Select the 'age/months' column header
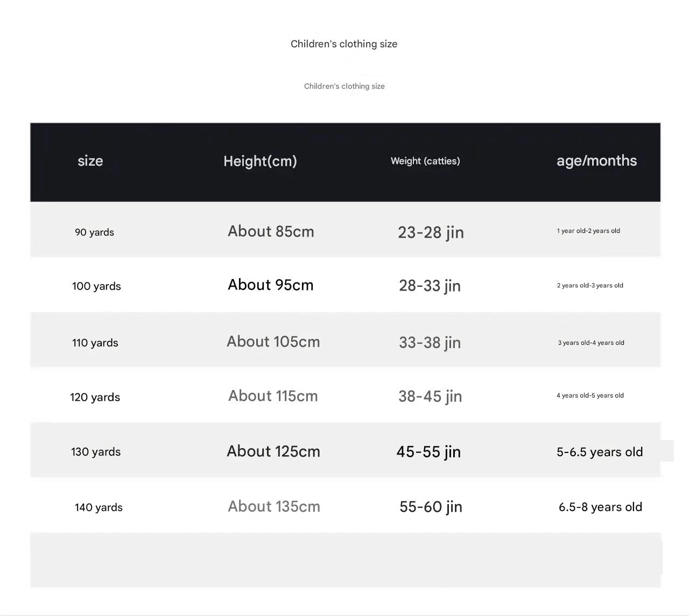 pyautogui.click(x=596, y=161)
